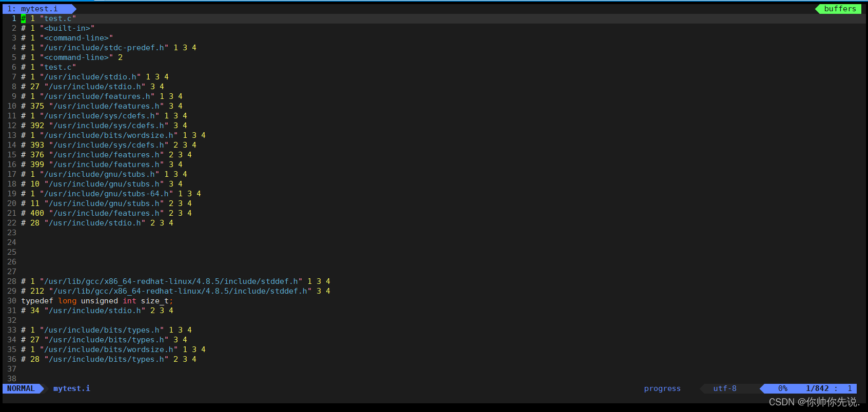Click the "# 376" features.h line
The width and height of the screenshot is (868, 412).
pyautogui.click(x=107, y=155)
